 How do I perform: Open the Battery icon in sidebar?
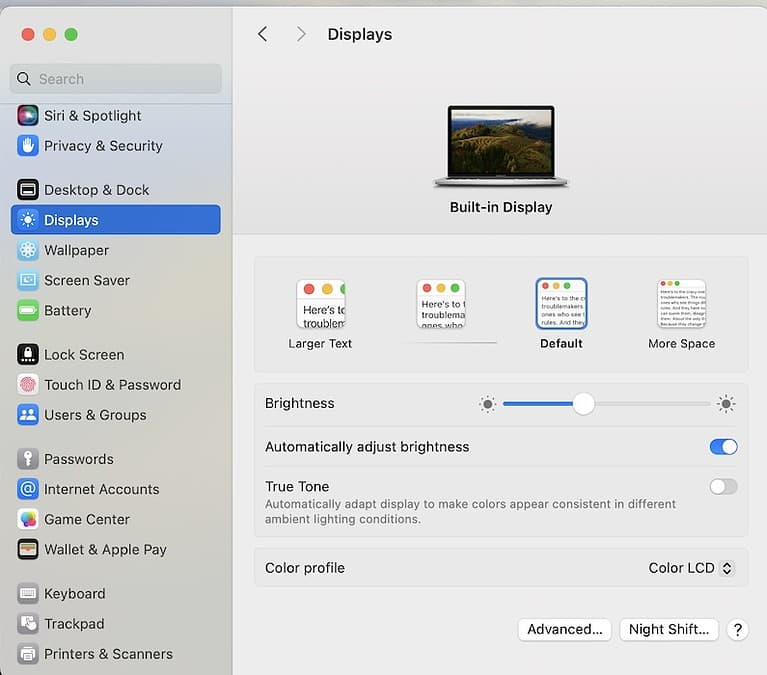coord(28,310)
